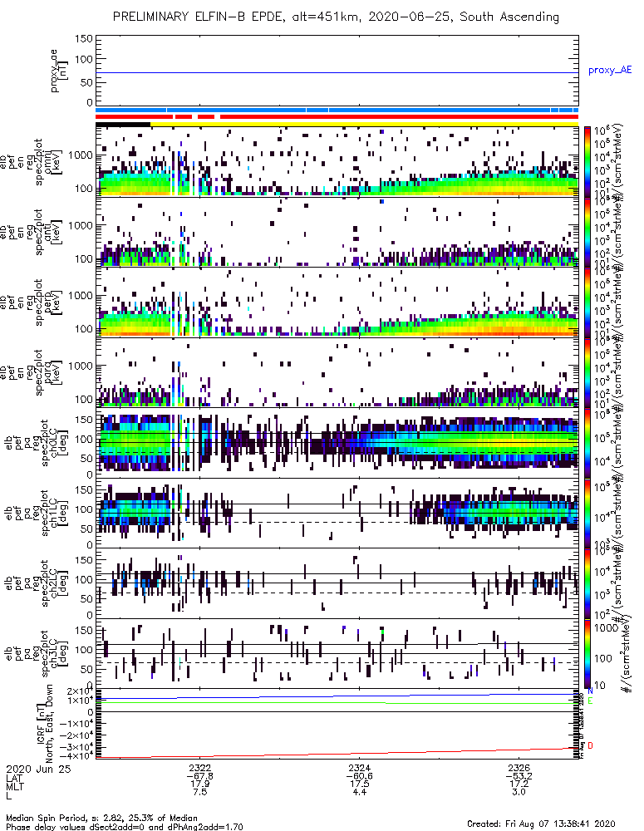Click the color bar beside the ch0LC panel
Viewport: 644px width, 831px height.
[587, 443]
